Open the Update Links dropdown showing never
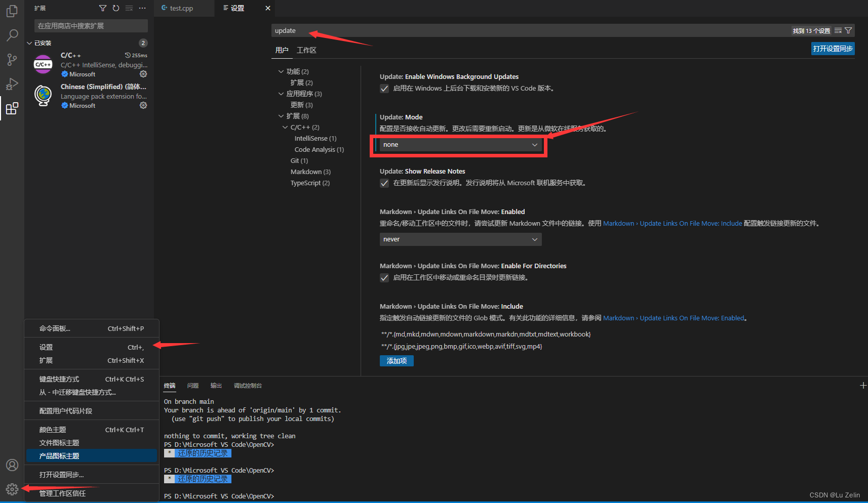Viewport: 868px width, 503px height. 460,239
